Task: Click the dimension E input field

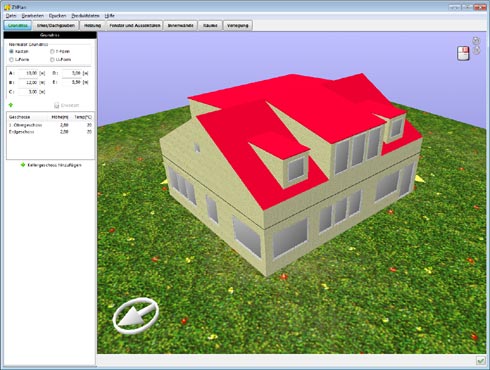Action: click(x=72, y=82)
